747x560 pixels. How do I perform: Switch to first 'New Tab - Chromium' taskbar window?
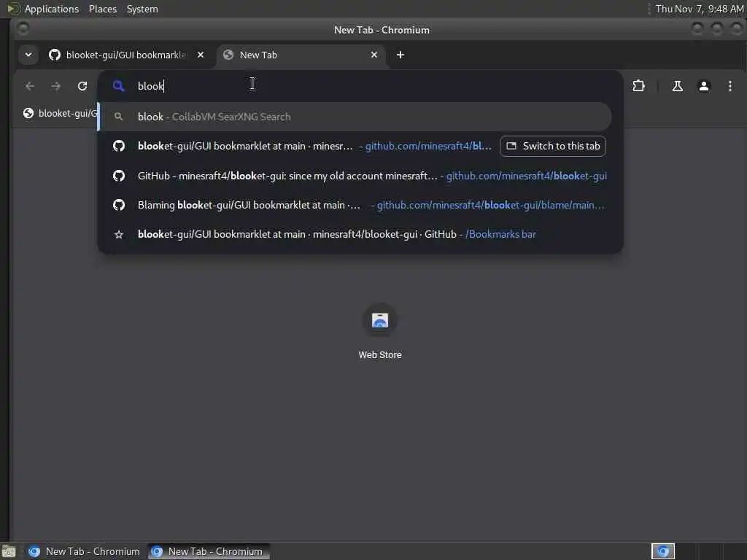[x=85, y=551]
